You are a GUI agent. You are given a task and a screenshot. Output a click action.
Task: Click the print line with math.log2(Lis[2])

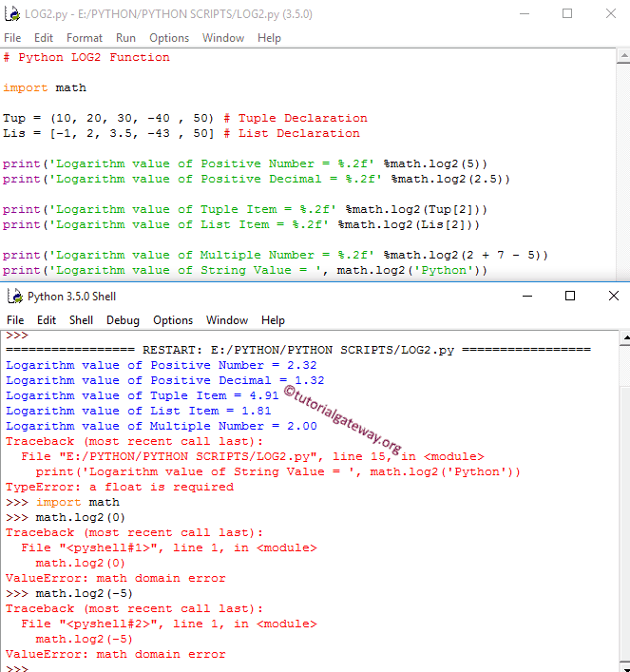pos(240,224)
